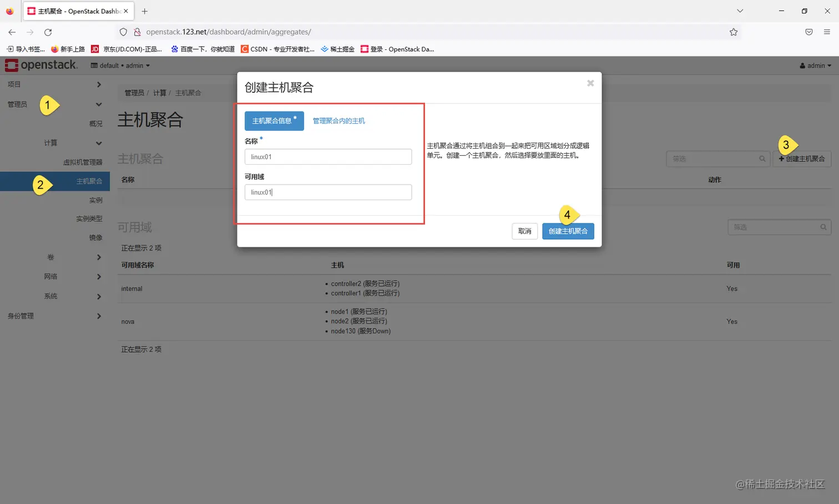
Task: Open the tab list dropdown arrow
Action: 740,11
